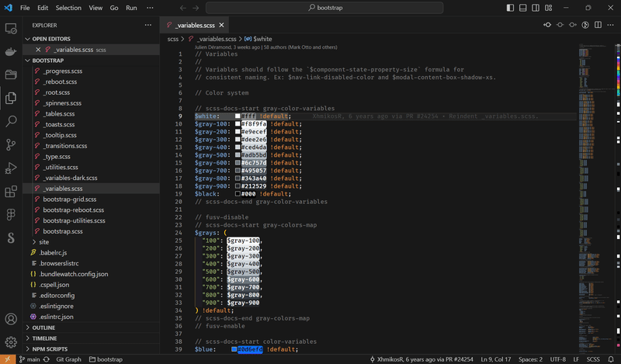This screenshot has height=364, width=621.
Task: Open the Docker view in the activity bar
Action: pos(11,51)
